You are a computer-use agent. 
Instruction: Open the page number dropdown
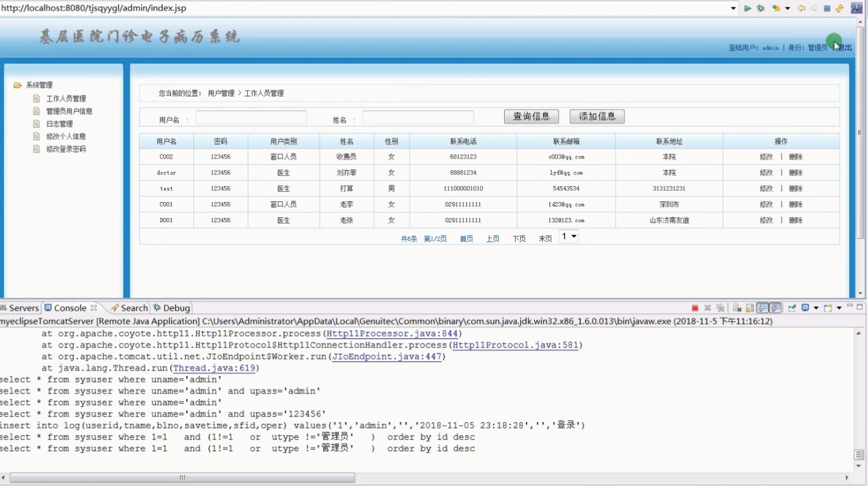pos(568,236)
